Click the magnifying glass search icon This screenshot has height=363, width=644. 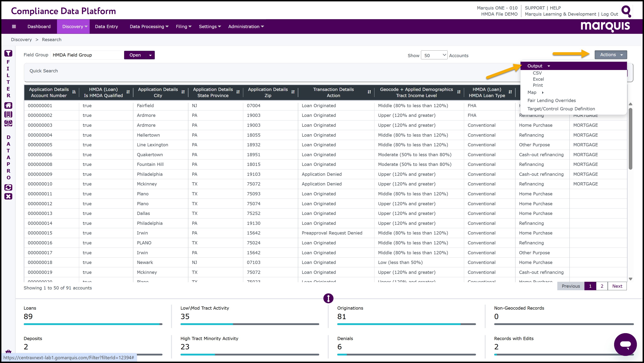[626, 11]
